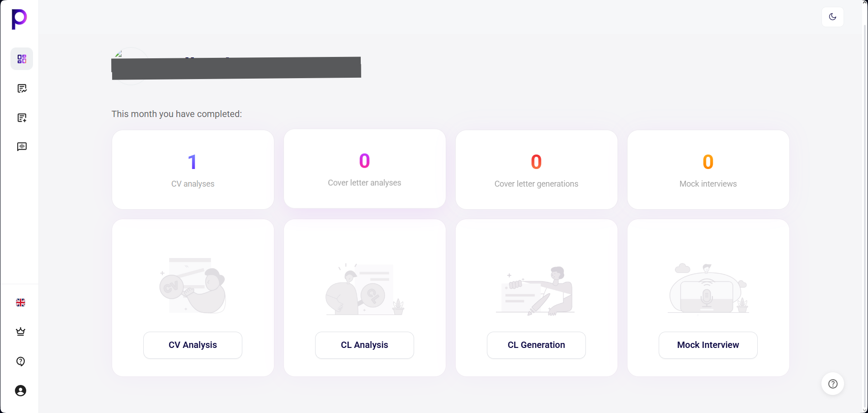Click the mock interview chat-waveform icon in sidebar
868x413 pixels.
(x=21, y=146)
